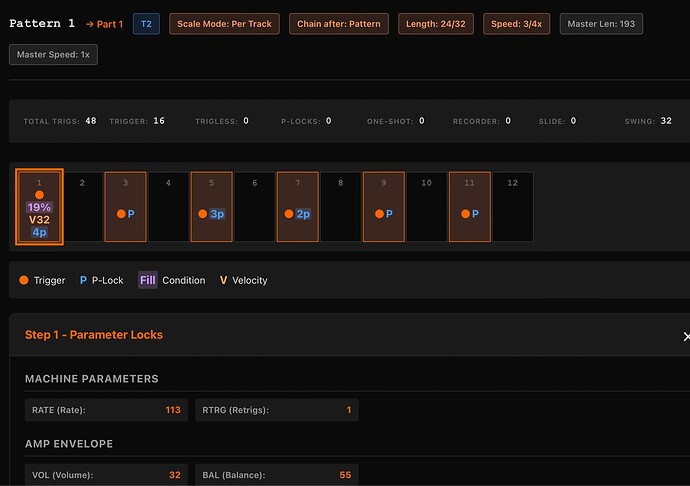Image resolution: width=690 pixels, height=486 pixels.
Task: Toggle empty step 6 in the sequencer
Action: coord(255,207)
